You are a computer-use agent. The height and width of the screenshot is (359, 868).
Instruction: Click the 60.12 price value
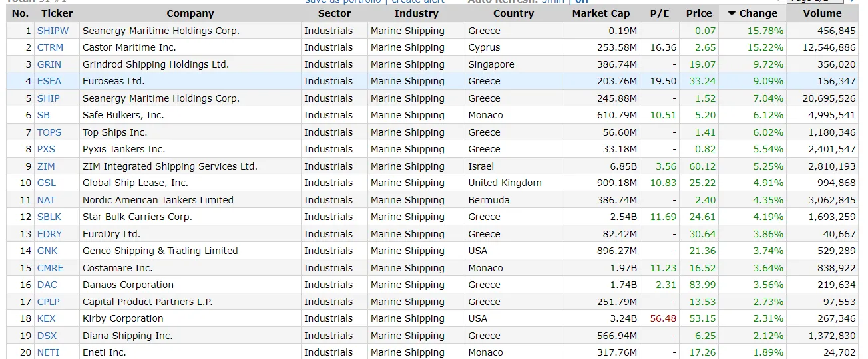click(703, 166)
